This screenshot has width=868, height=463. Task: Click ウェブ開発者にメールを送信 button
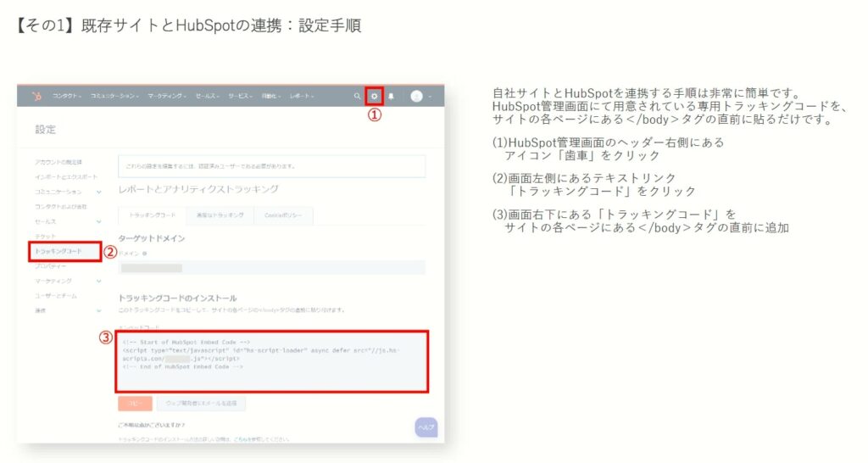point(201,403)
